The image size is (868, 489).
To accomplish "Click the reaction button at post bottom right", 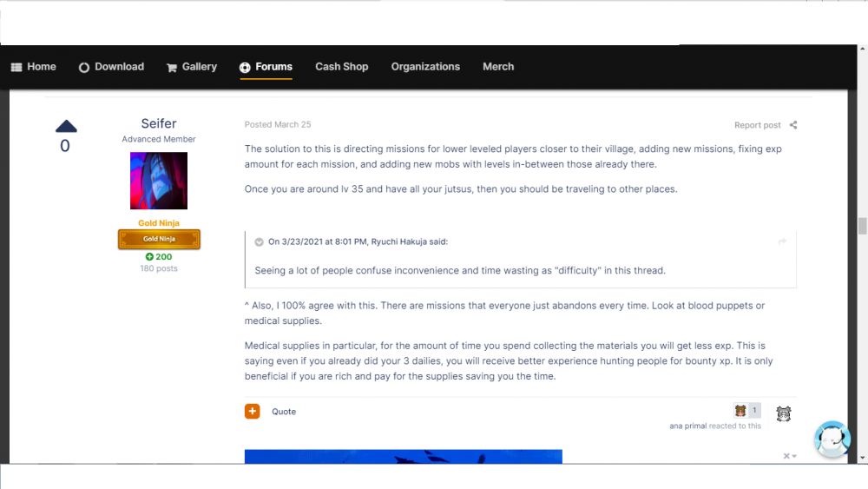I will click(783, 413).
